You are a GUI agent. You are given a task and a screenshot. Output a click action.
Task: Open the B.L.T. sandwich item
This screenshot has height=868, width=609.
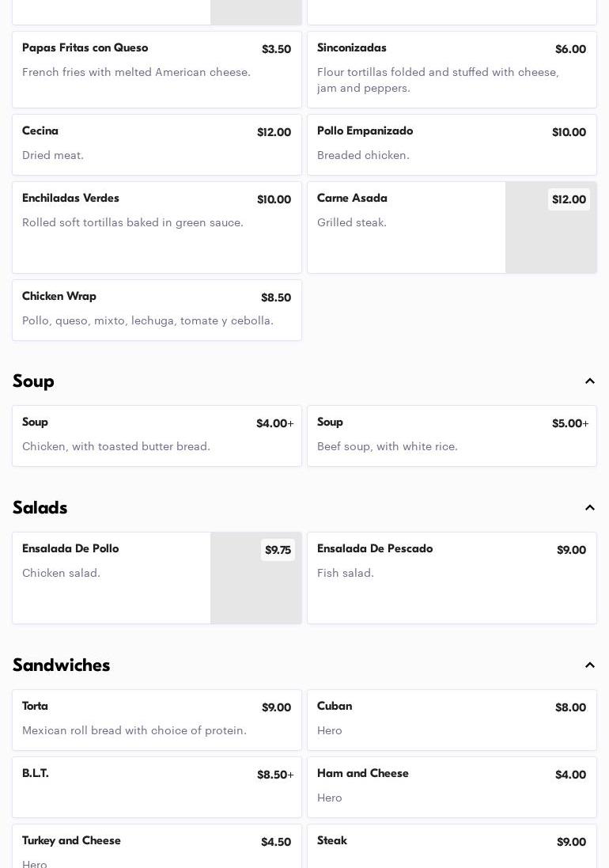157,787
